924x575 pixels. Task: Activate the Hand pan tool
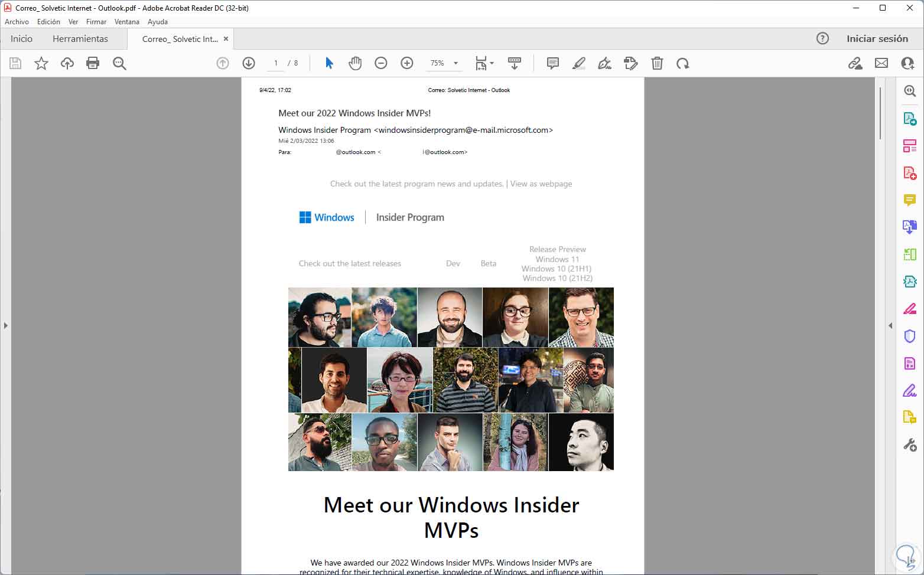[x=355, y=63]
